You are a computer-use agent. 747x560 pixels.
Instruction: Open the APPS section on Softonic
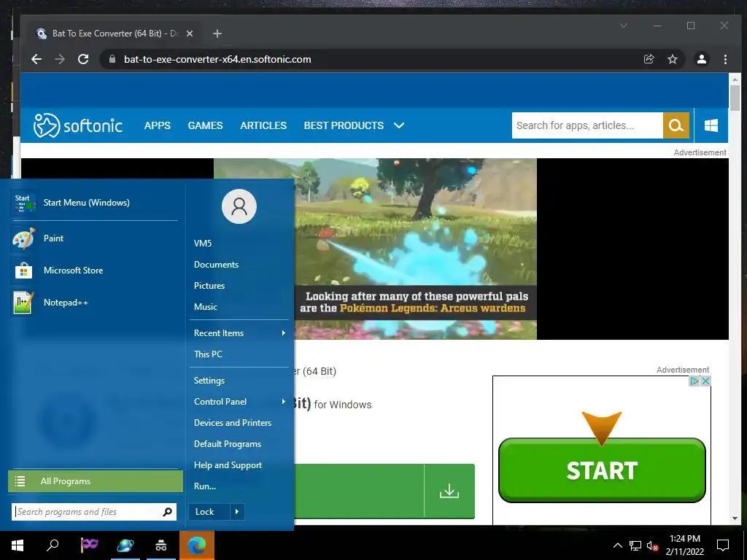(158, 125)
